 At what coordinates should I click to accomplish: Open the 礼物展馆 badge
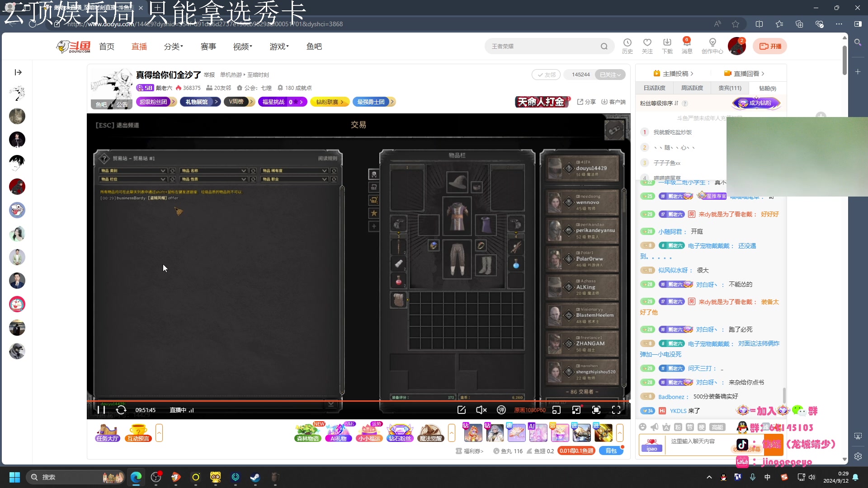pyautogui.click(x=200, y=102)
